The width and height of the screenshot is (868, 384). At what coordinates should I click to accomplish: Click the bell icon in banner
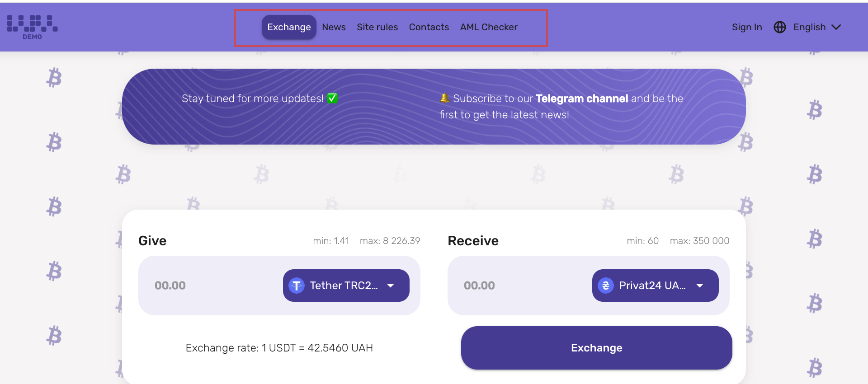[x=444, y=98]
